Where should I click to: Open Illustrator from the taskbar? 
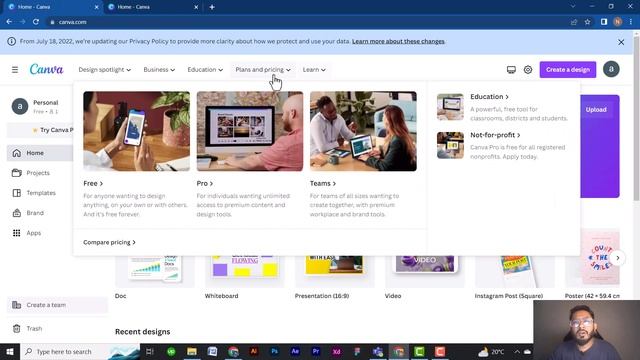click(253, 351)
